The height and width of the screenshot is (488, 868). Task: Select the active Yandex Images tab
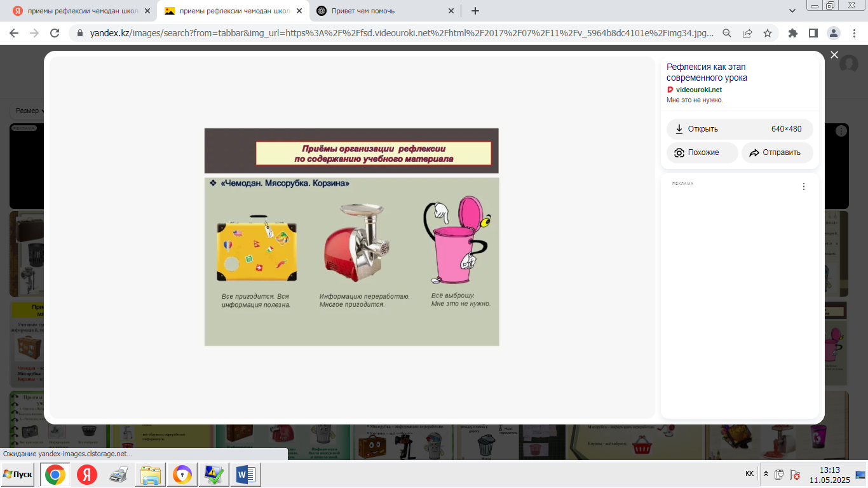[x=234, y=11]
